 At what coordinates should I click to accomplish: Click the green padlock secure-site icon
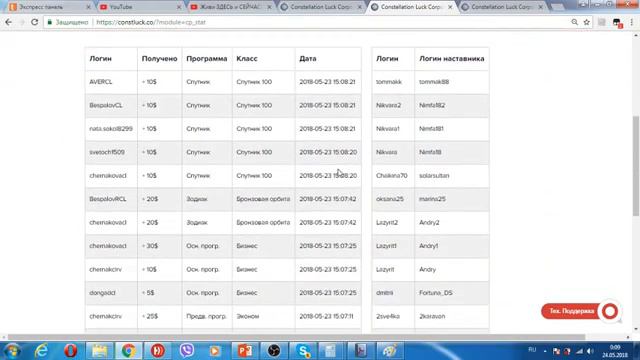[50, 22]
